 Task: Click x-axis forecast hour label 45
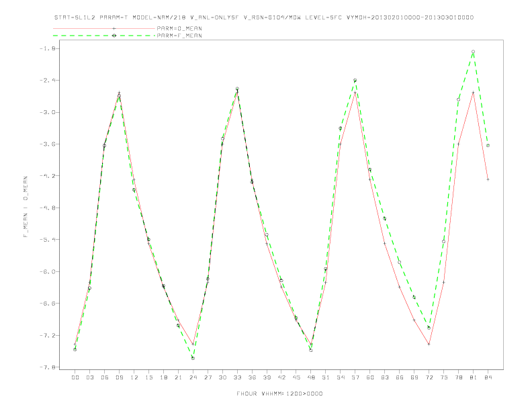click(296, 377)
